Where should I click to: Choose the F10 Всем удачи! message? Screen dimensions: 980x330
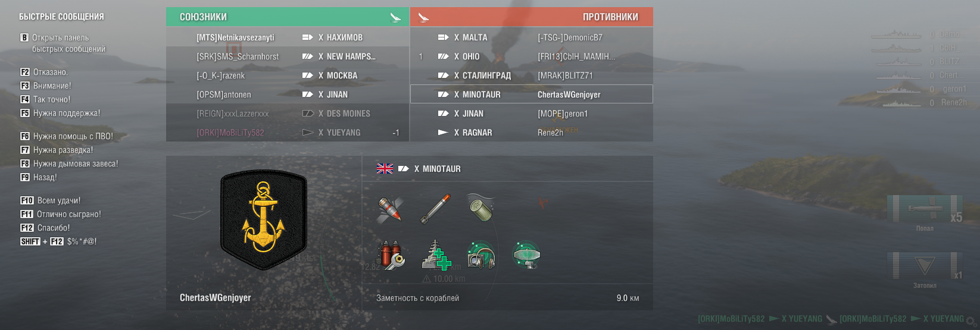tap(51, 200)
